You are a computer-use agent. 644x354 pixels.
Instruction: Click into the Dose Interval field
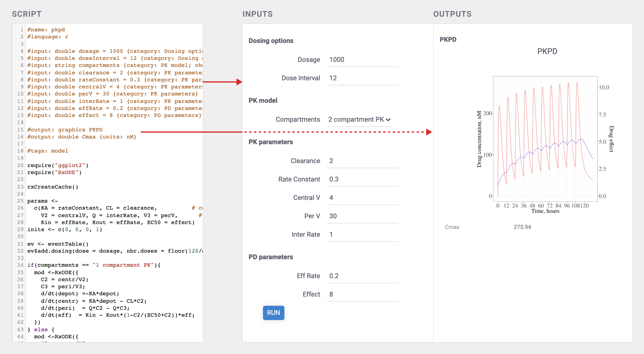362,78
